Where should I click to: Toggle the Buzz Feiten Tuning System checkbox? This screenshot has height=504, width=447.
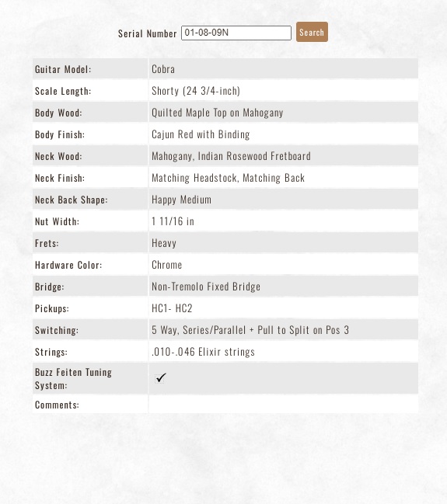160,377
